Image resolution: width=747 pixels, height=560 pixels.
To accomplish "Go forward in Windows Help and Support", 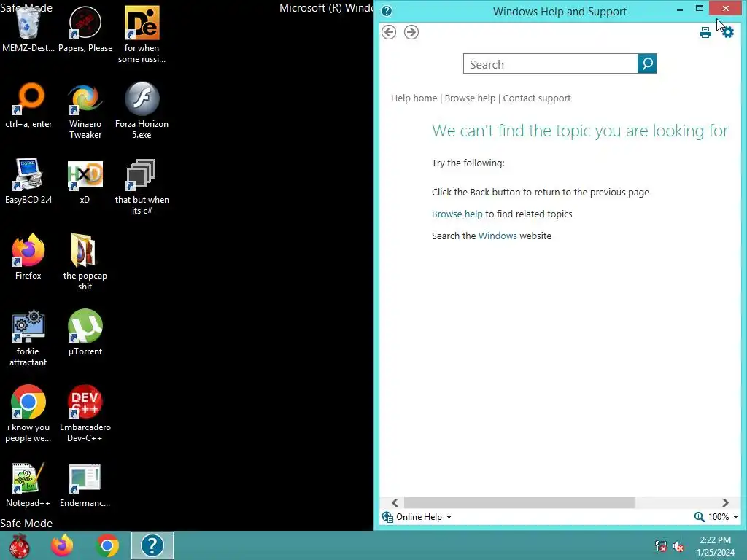I will click(x=411, y=32).
